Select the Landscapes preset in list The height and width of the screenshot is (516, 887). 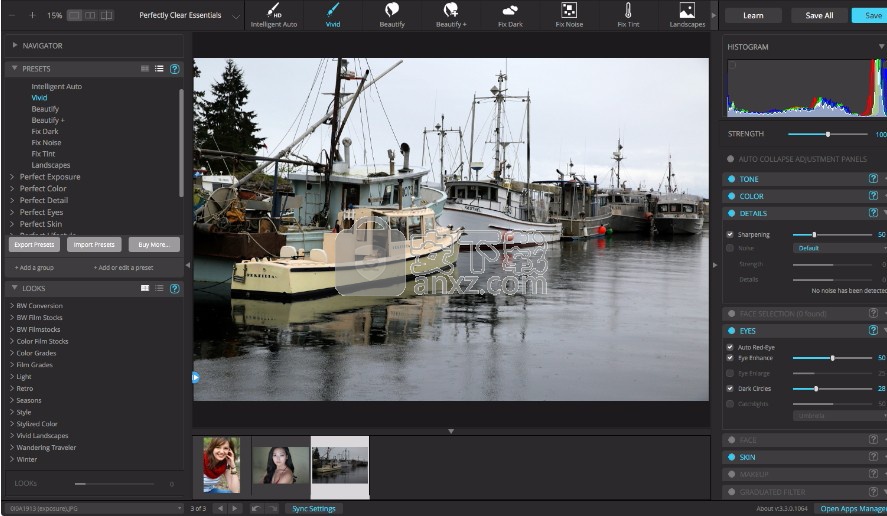point(51,165)
